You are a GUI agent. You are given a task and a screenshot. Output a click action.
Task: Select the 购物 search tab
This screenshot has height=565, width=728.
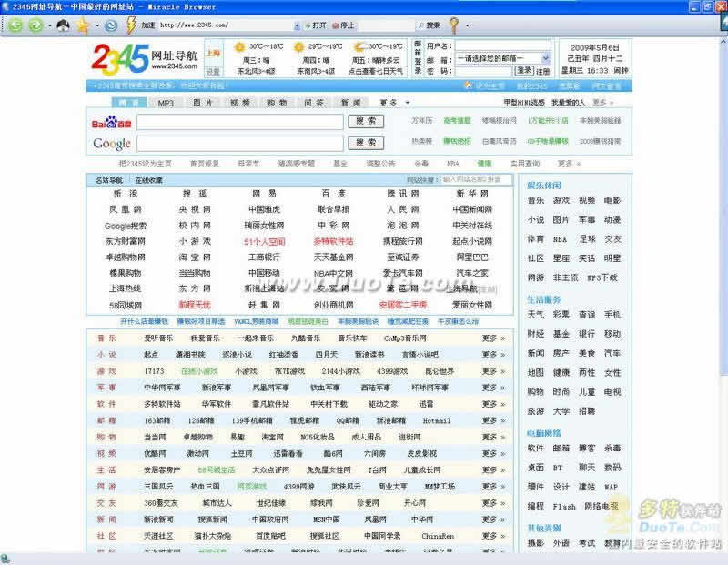[278, 103]
